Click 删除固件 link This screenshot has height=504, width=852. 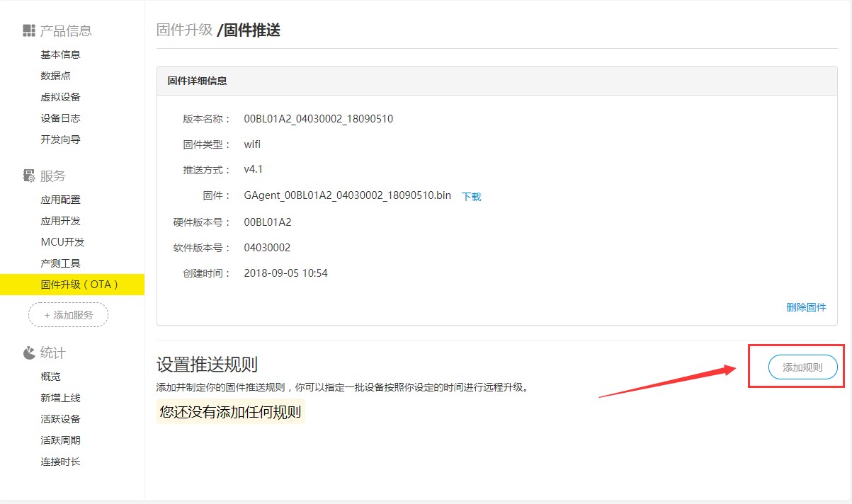coord(806,307)
